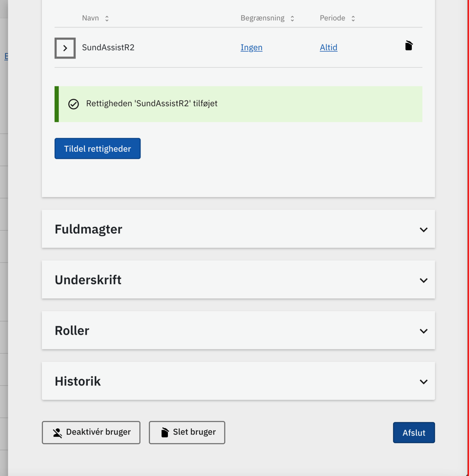Screen dimensions: 469x476
Task: Click the Underskrift heading text
Action: [88, 280]
